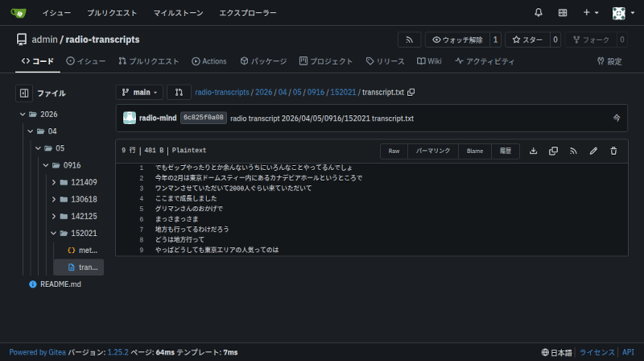The height and width of the screenshot is (361, 644).
Task: Open the repository RSS feed icon
Action: coord(410,39)
